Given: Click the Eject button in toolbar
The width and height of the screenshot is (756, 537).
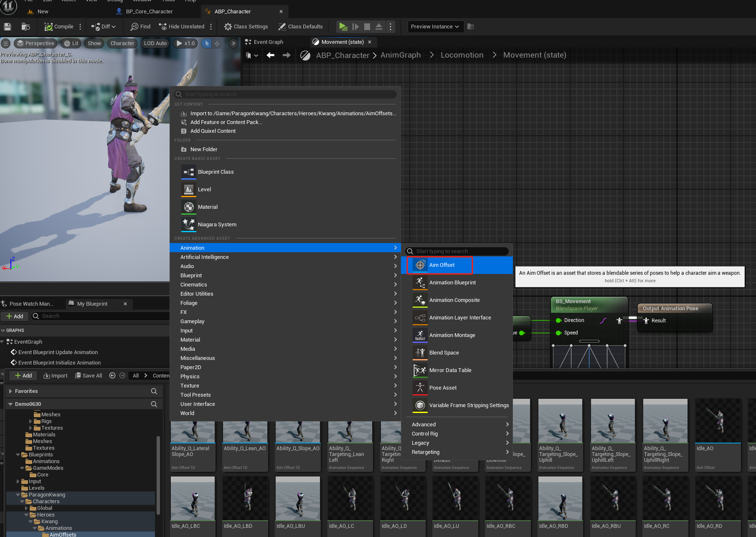Looking at the screenshot, I should (378, 27).
